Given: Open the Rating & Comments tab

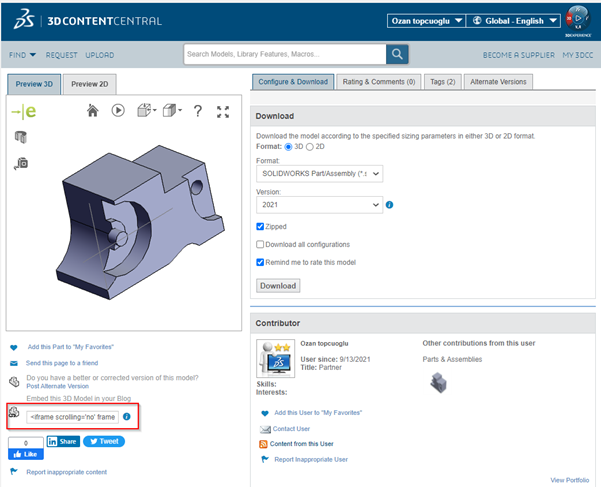Looking at the screenshot, I should (379, 82).
